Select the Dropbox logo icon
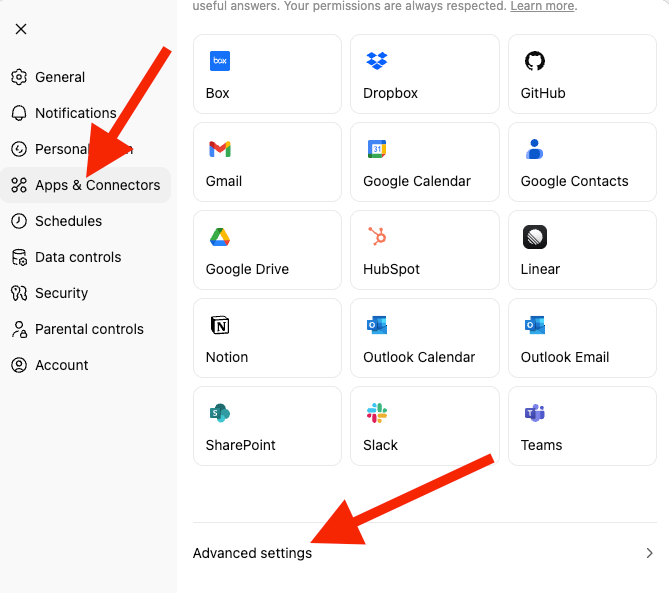Screen dimensions: 669x593 click(x=377, y=61)
